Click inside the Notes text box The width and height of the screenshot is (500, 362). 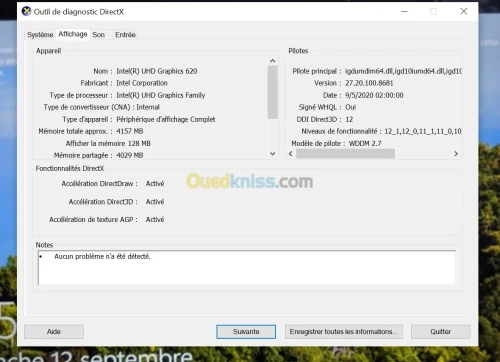tap(247, 268)
